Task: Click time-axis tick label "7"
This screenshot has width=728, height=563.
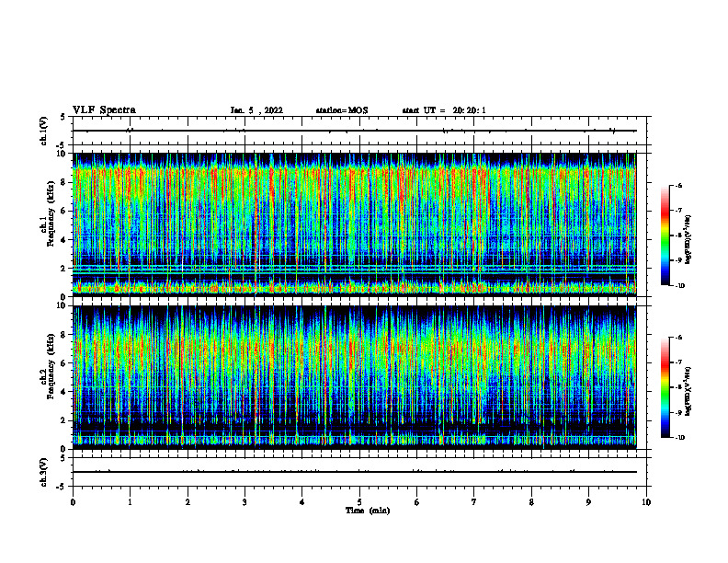Action: click(x=474, y=502)
